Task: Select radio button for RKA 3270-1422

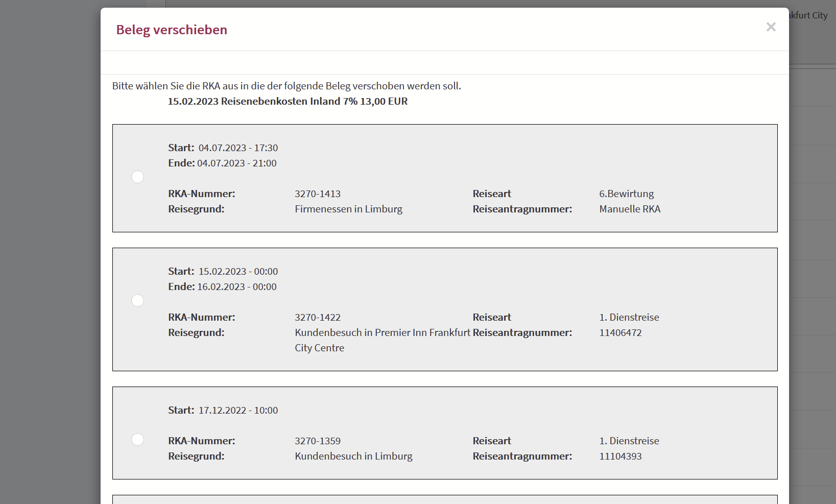Action: [138, 301]
